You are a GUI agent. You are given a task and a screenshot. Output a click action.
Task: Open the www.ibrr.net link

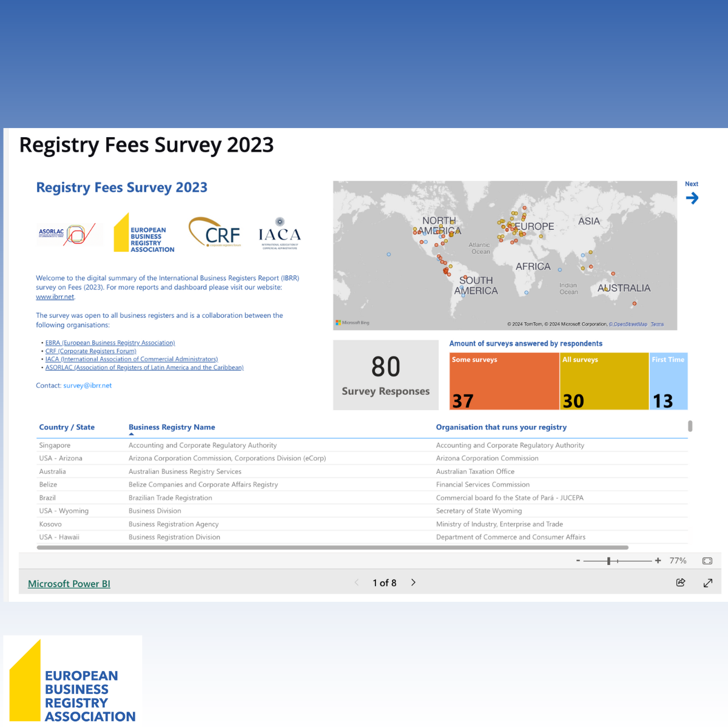tap(55, 297)
